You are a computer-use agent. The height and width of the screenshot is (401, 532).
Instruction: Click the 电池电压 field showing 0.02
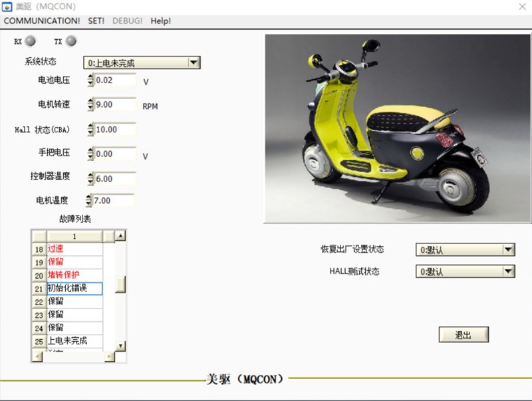pos(115,80)
